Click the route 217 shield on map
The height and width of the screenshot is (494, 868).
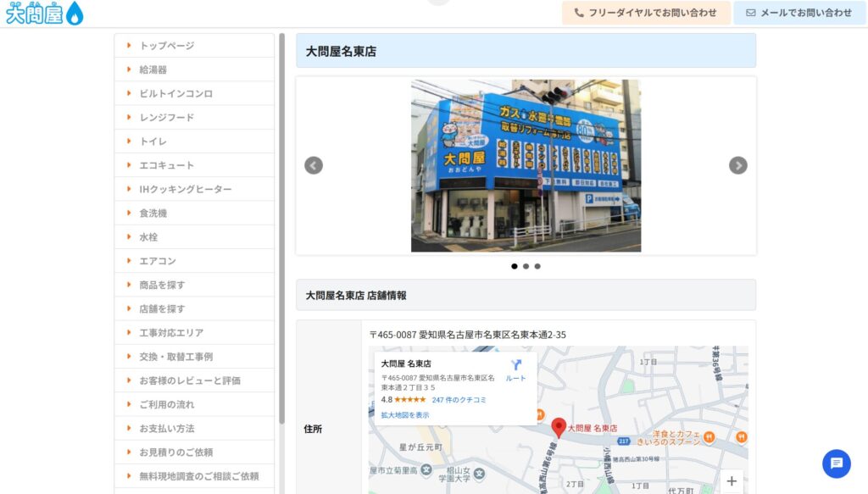[624, 441]
